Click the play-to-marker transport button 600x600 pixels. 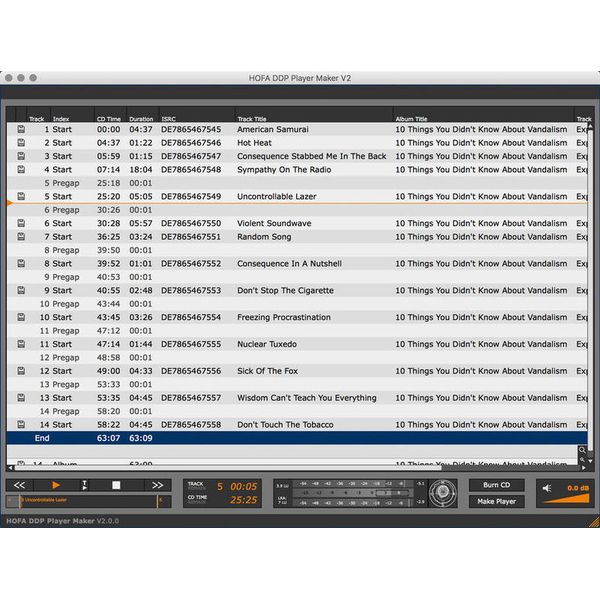84,485
